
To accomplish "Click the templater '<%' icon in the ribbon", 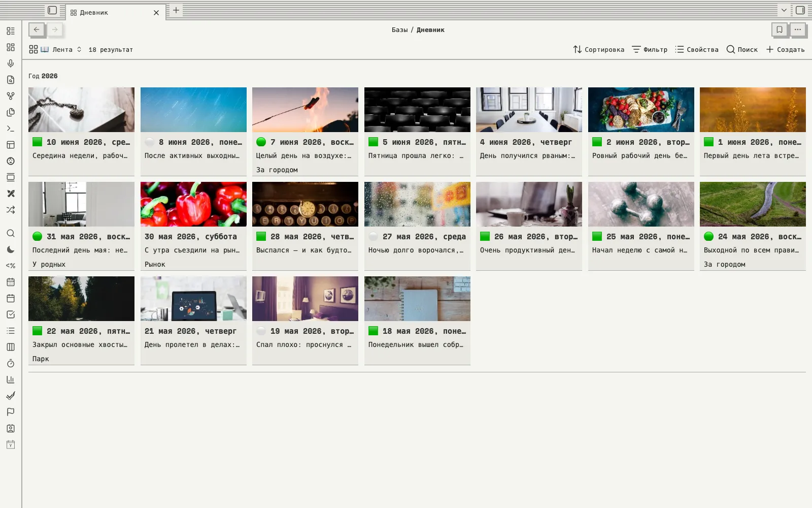I will (x=11, y=266).
